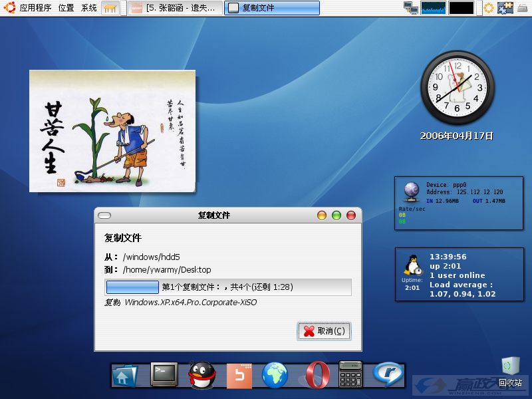532x399 pixels.
Task: Open the 回收站 trash icon
Action: click(x=510, y=372)
